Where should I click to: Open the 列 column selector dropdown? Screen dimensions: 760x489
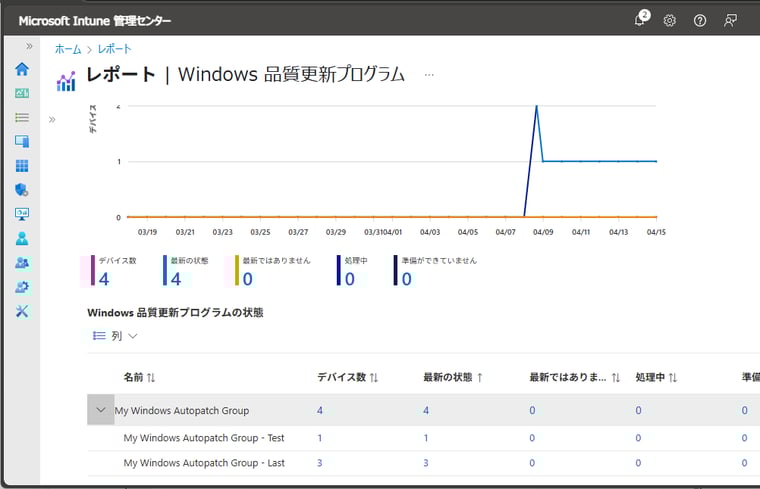(115, 336)
